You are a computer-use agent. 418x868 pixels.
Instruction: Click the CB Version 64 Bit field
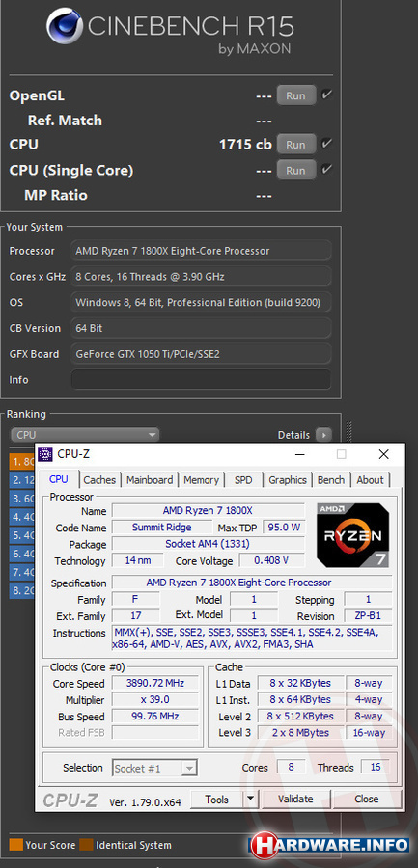point(201,328)
